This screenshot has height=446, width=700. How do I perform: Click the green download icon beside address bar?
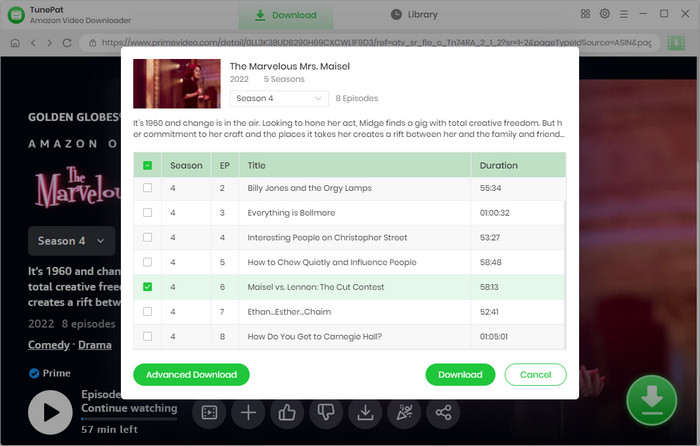(x=676, y=43)
